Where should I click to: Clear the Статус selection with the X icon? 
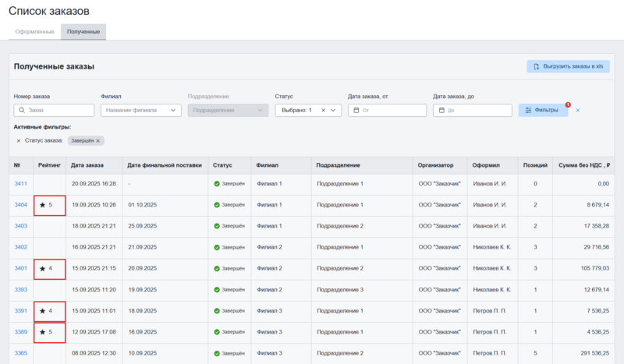[324, 111]
